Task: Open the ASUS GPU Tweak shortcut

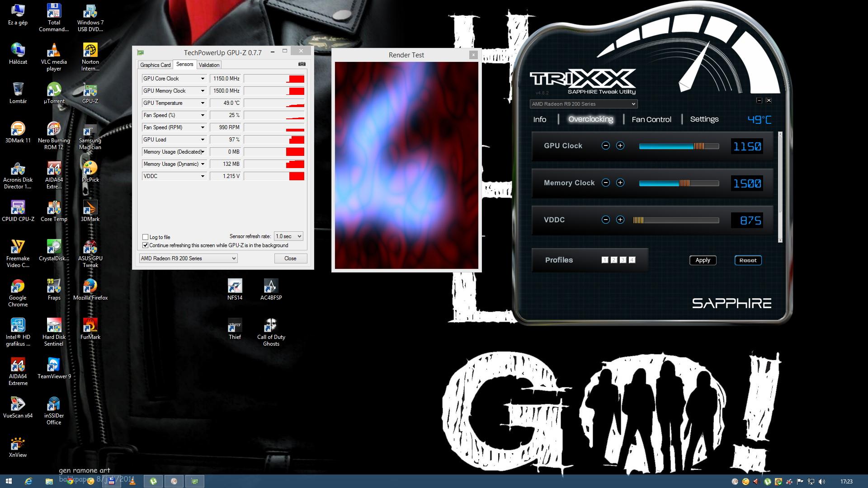Action: pyautogui.click(x=90, y=253)
